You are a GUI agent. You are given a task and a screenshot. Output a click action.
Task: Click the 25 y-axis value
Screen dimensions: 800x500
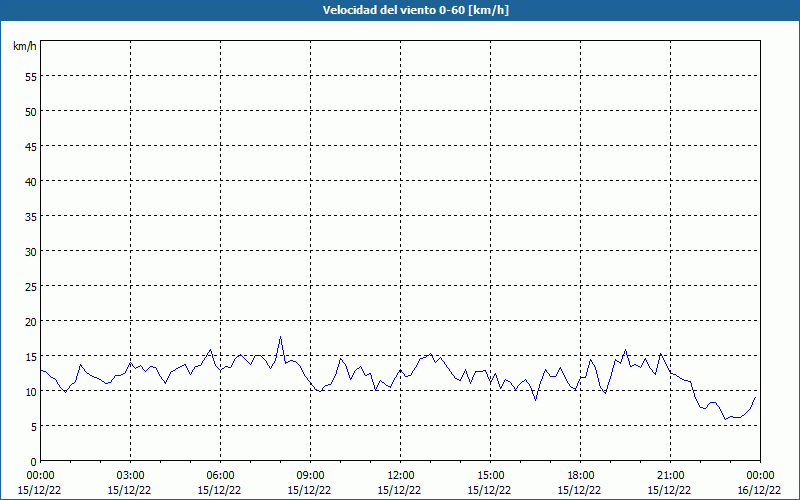pos(31,286)
